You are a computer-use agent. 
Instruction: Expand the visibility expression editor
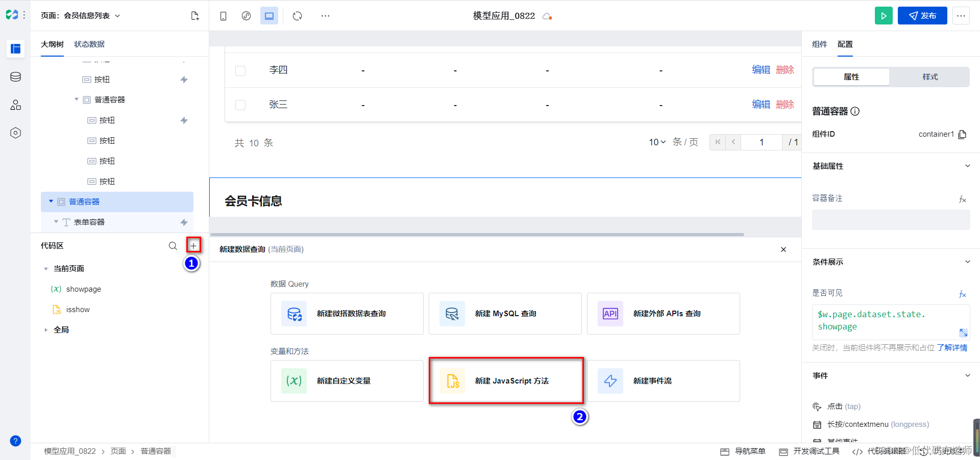(963, 333)
